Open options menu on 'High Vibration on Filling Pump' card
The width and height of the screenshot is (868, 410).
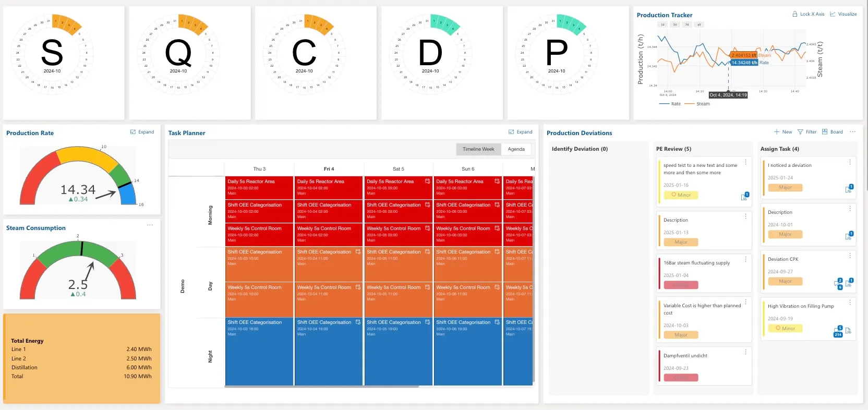[x=850, y=303]
